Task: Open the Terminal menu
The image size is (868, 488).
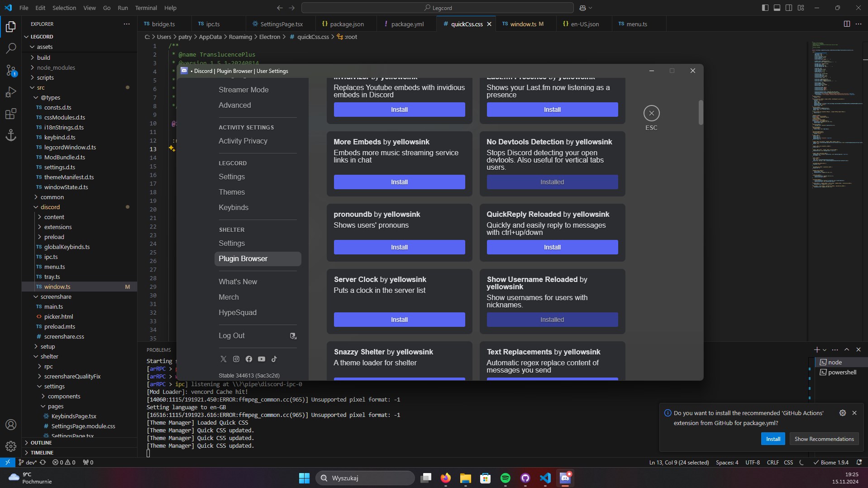Action: 146,8
